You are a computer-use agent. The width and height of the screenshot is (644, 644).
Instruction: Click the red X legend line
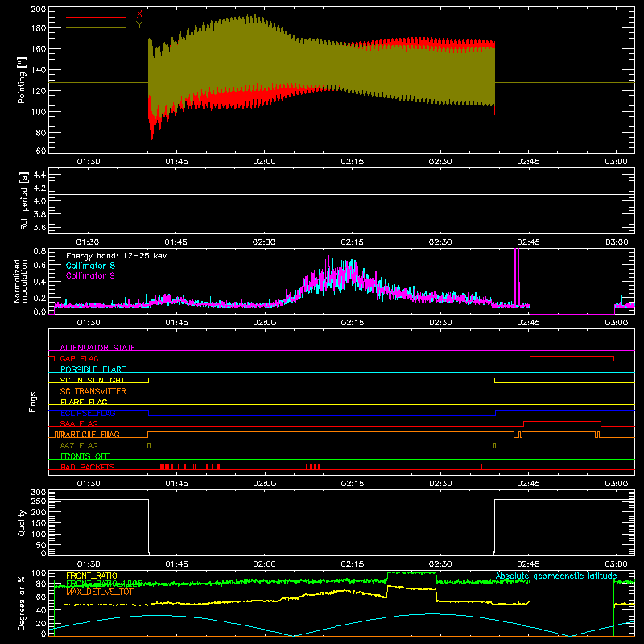[x=96, y=17]
